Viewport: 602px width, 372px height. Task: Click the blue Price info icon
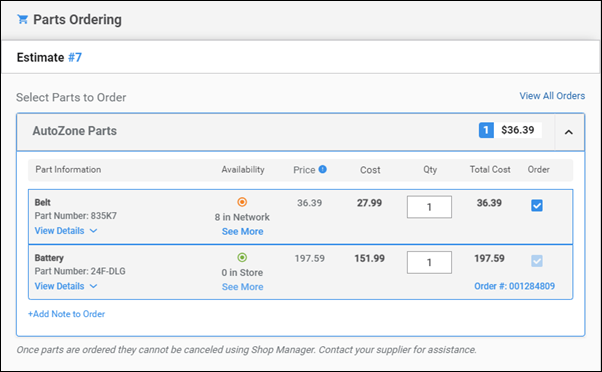click(322, 169)
